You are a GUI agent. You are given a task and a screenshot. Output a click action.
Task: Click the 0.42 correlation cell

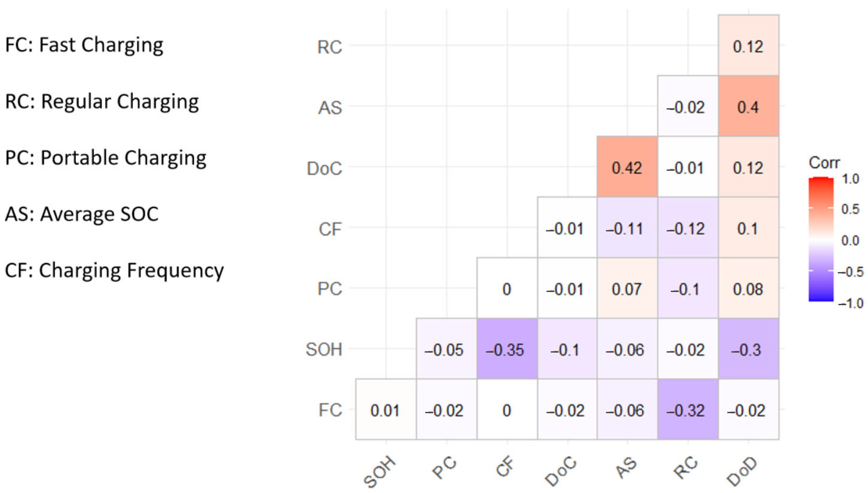pyautogui.click(x=627, y=167)
